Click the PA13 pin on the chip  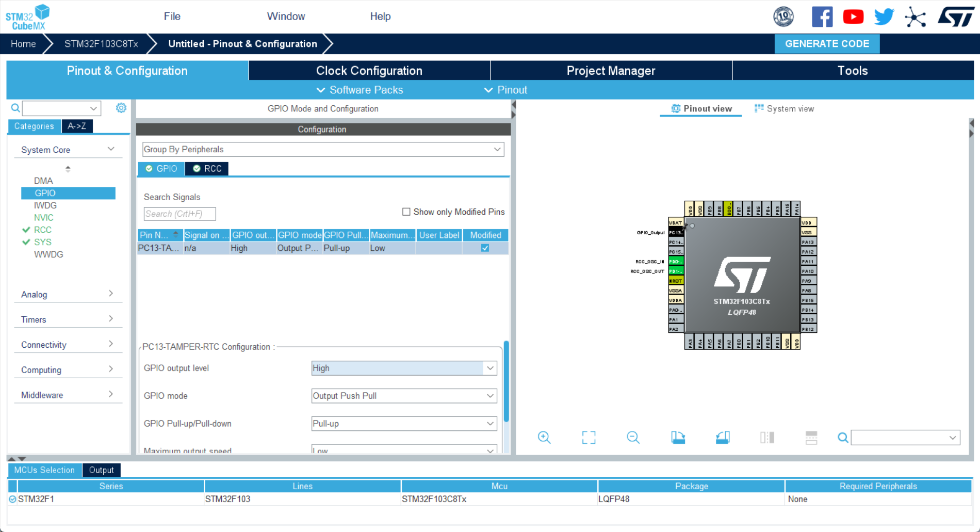pyautogui.click(x=809, y=243)
